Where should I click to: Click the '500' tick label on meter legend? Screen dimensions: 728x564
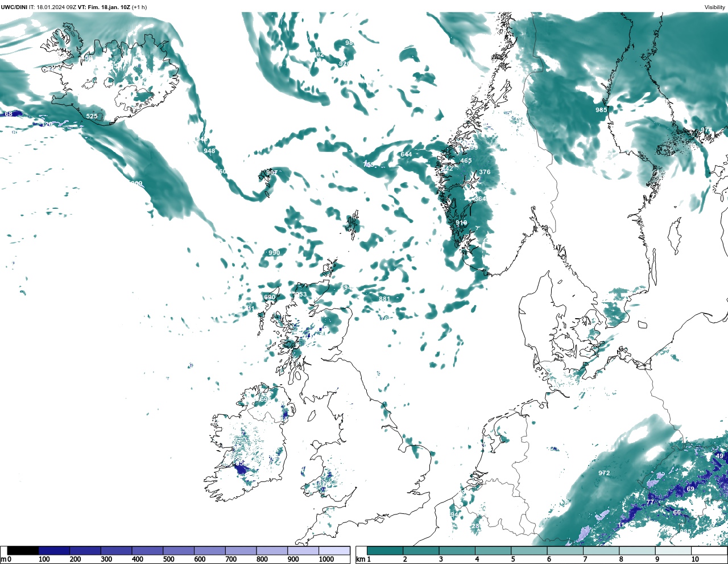168,559
